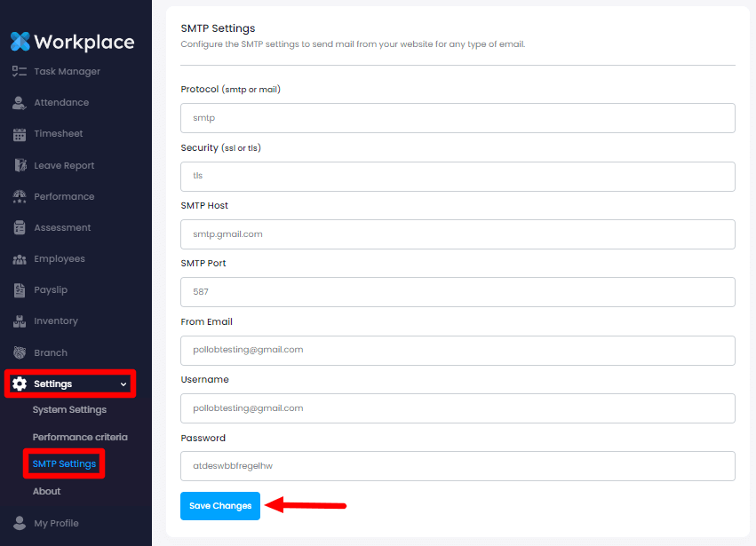Open System Settings submenu item
The width and height of the screenshot is (756, 546).
click(x=69, y=410)
